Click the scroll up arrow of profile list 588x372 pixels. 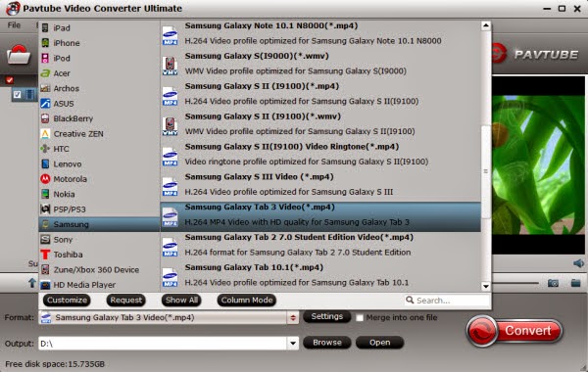(x=486, y=25)
